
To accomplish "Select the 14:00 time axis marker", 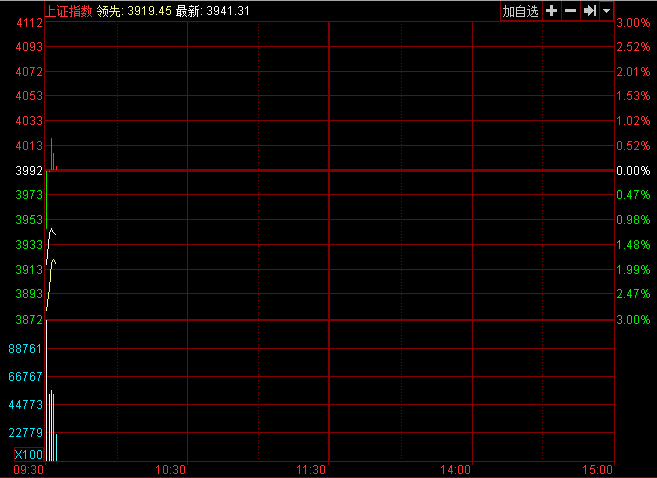I will click(x=456, y=469).
